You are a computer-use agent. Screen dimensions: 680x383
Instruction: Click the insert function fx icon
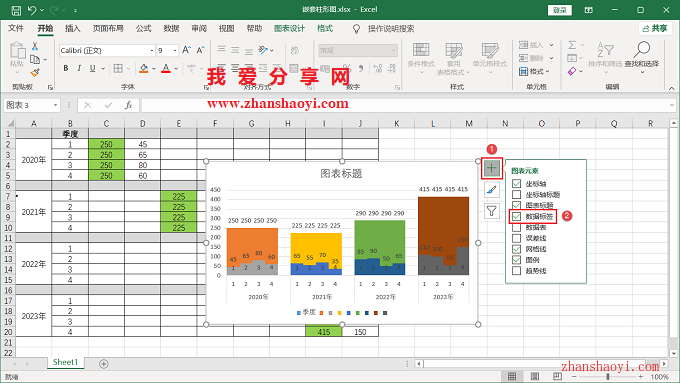pyautogui.click(x=128, y=105)
